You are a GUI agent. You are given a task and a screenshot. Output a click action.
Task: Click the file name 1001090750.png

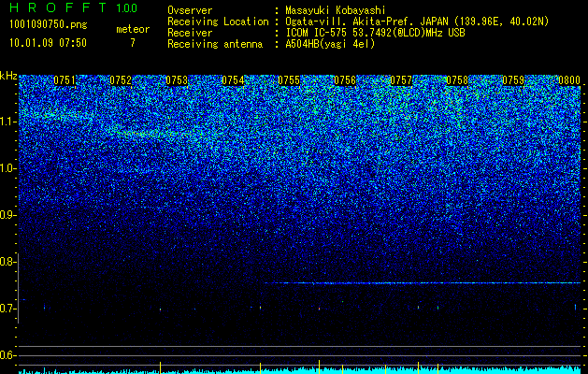click(48, 24)
